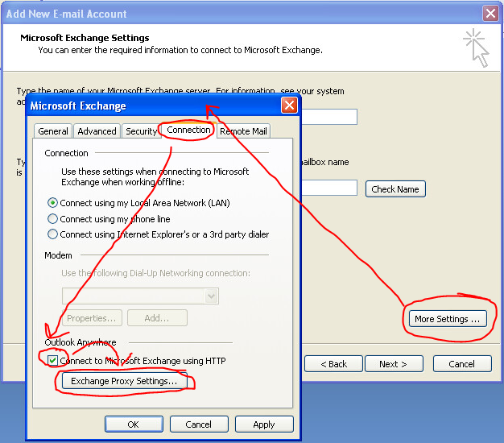The image size is (504, 443).
Task: Apply the Microsoft Exchange settings
Action: 264,424
